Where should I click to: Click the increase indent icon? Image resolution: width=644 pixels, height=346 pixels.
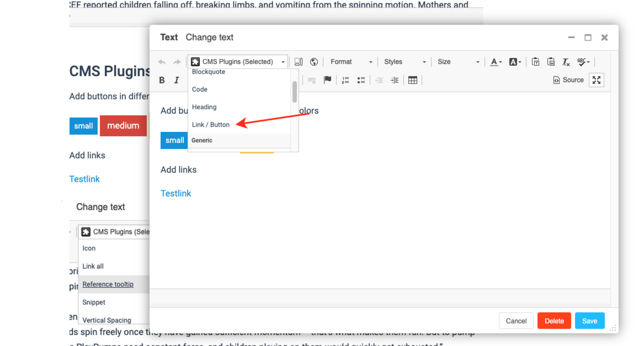[395, 80]
